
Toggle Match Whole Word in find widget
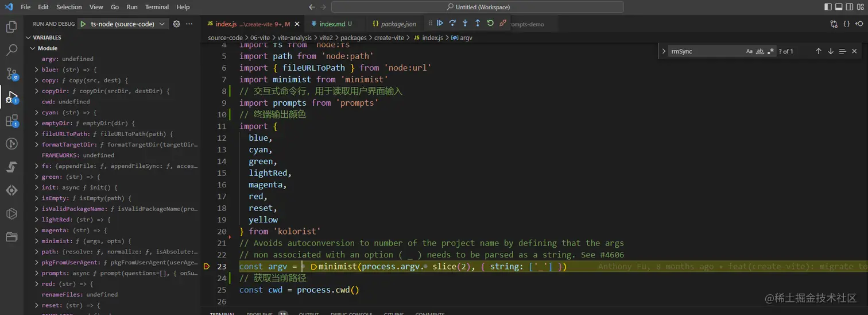760,51
